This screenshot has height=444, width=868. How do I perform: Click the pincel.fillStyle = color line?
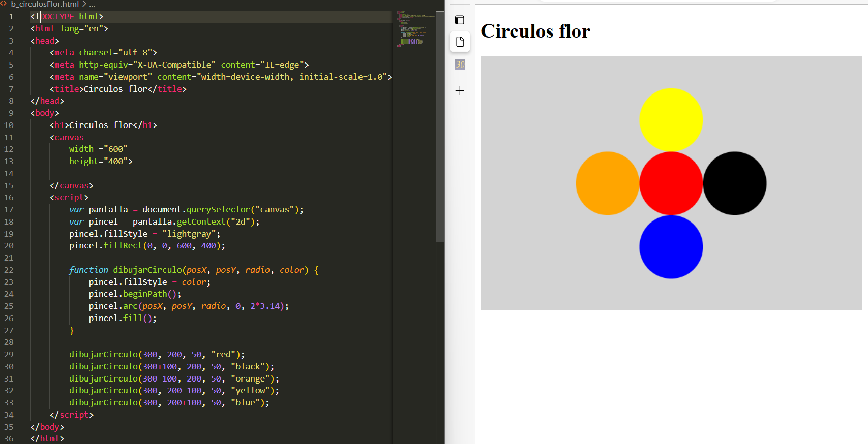tap(149, 282)
